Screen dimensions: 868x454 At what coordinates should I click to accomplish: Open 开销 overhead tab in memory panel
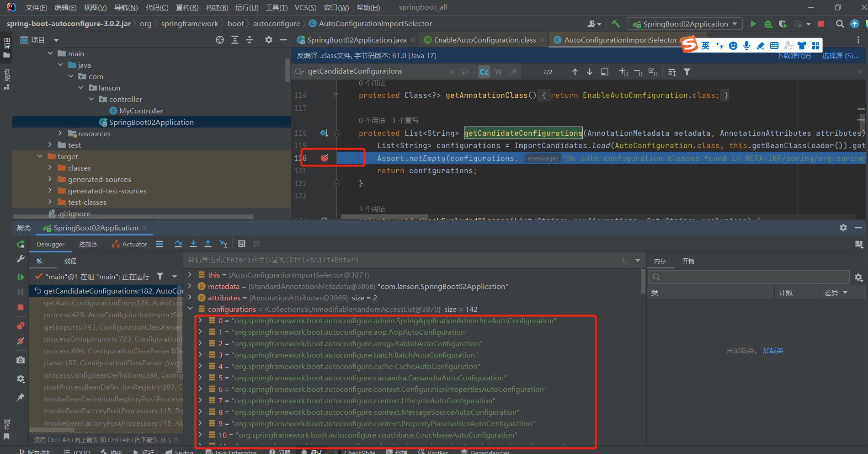(688, 261)
